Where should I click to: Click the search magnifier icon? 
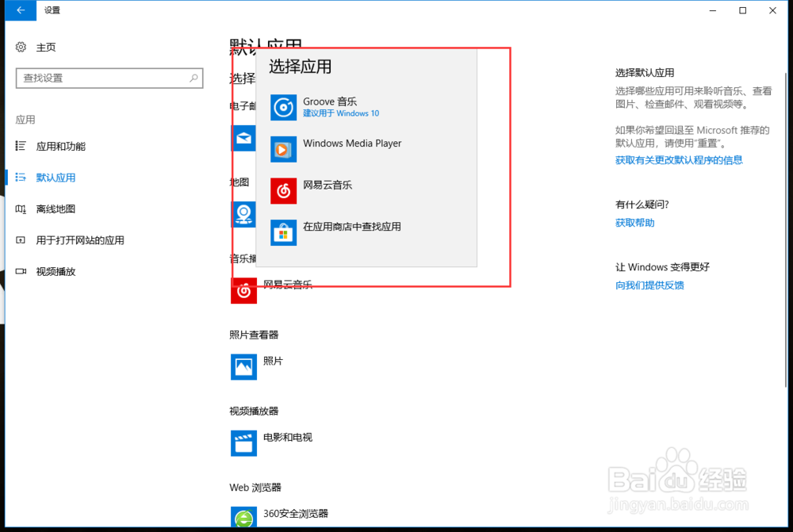(x=193, y=78)
